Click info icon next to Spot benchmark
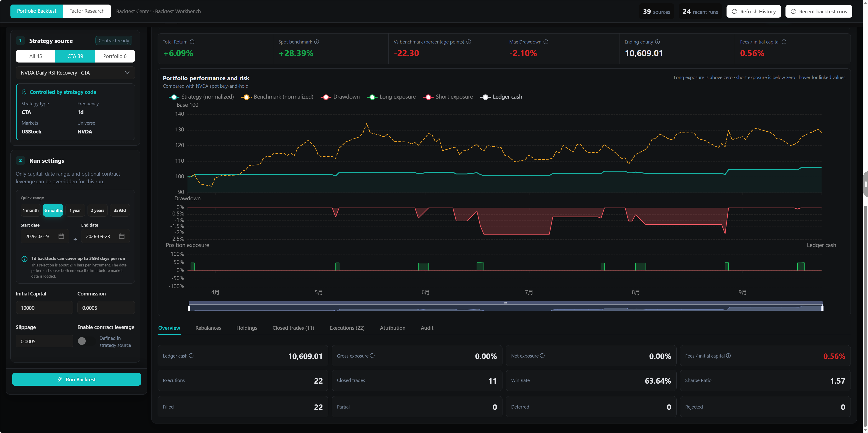 (317, 42)
